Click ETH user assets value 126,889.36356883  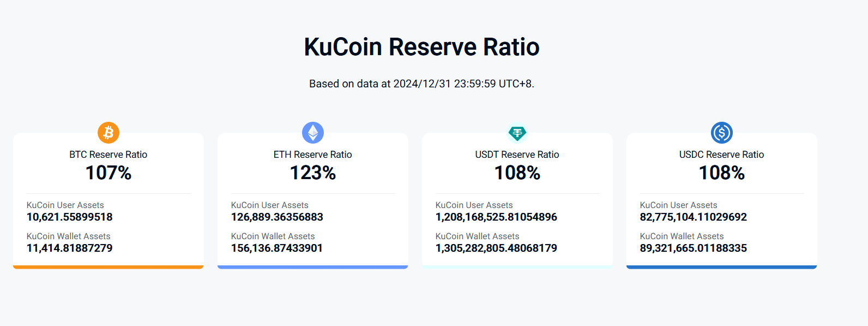point(277,217)
